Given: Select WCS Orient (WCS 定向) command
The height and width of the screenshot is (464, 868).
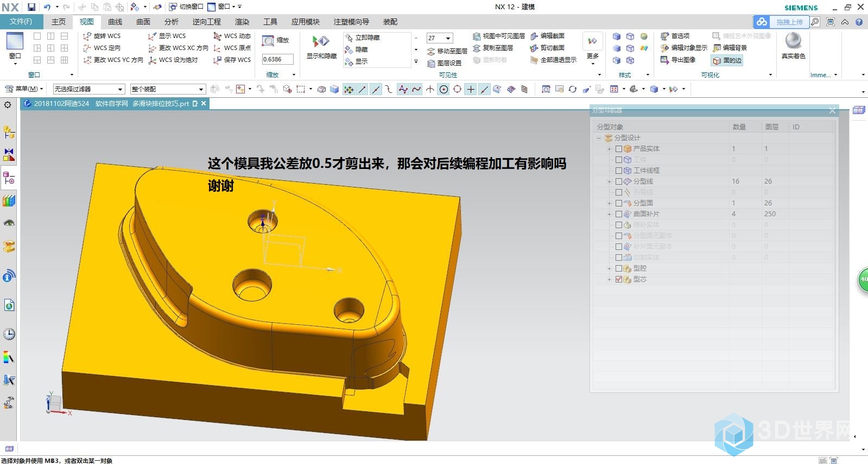Looking at the screenshot, I should pos(102,48).
